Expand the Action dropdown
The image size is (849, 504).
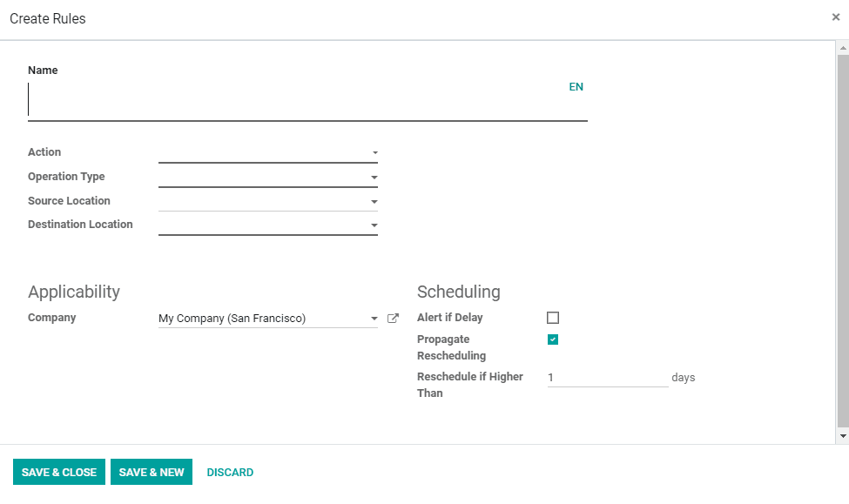pyautogui.click(x=374, y=153)
